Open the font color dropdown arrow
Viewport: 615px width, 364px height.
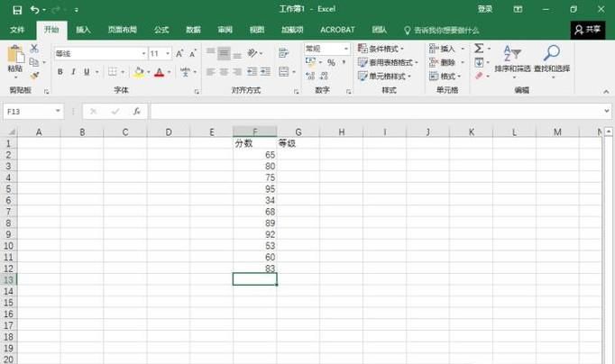pyautogui.click(x=169, y=72)
